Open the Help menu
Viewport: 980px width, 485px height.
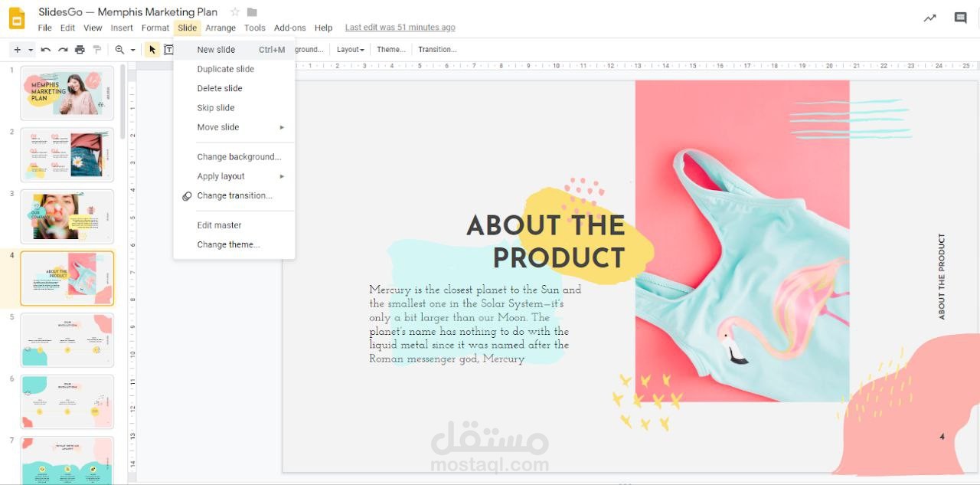coord(324,28)
